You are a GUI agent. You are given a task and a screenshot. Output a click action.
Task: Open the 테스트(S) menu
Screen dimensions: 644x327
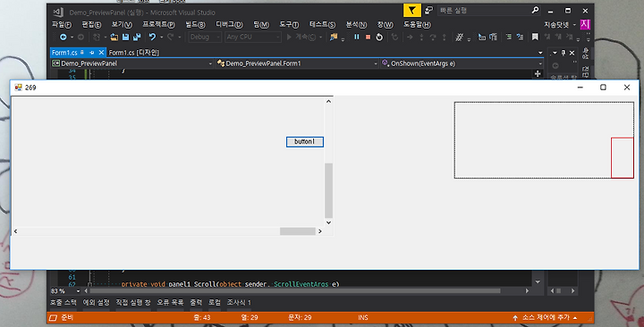tap(322, 25)
